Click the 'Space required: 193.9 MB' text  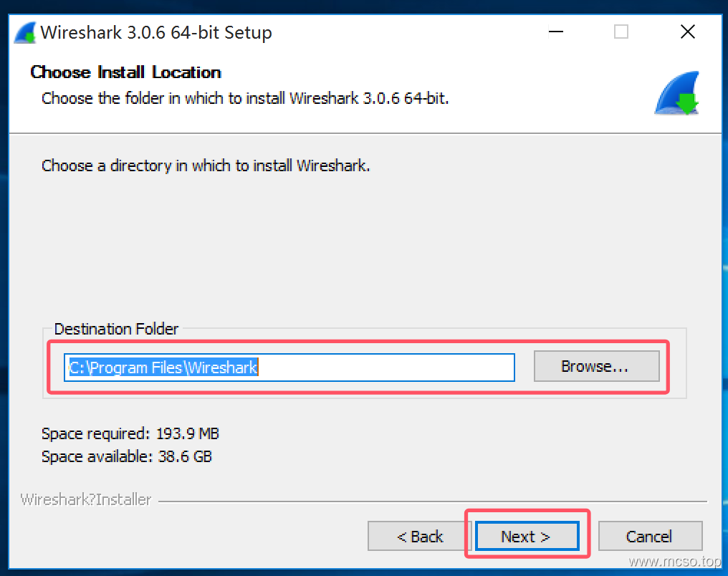(130, 433)
